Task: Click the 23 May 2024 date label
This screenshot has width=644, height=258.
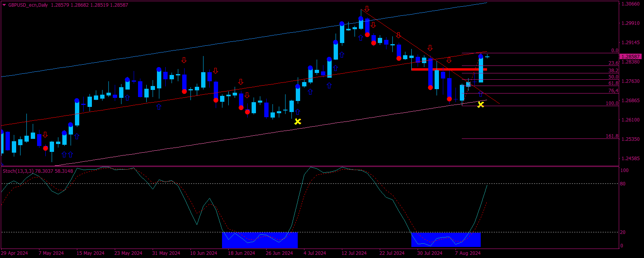Action: [128, 253]
